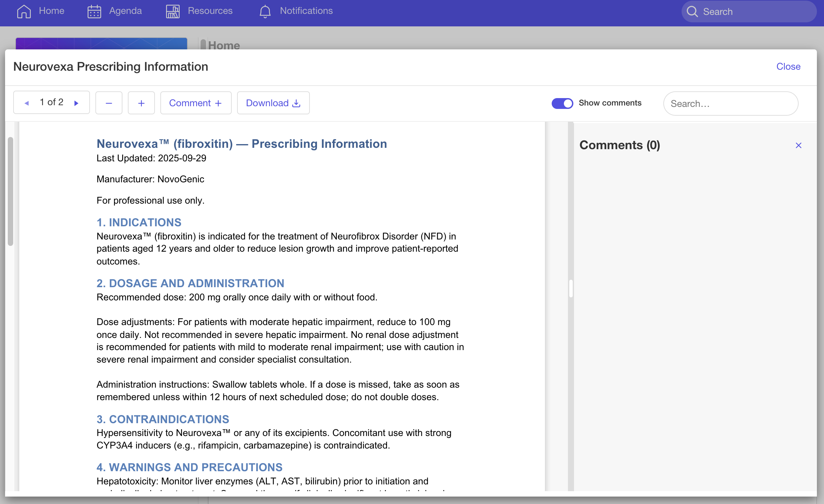824x504 pixels.
Task: Zoom in using the plus icon
Action: pos(141,103)
